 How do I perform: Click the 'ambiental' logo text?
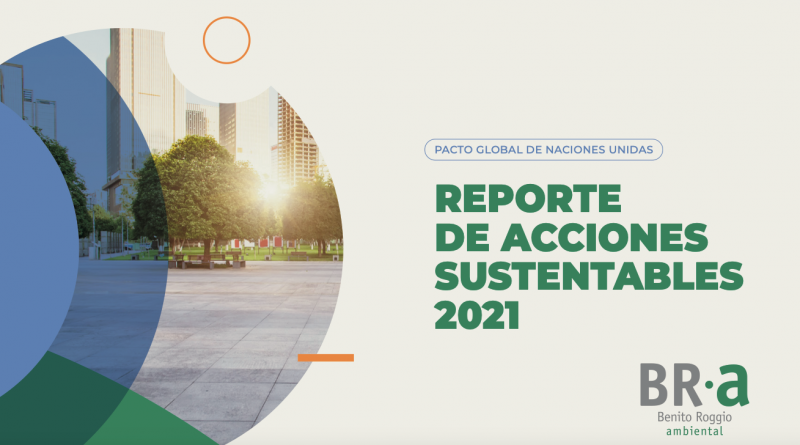click(694, 431)
